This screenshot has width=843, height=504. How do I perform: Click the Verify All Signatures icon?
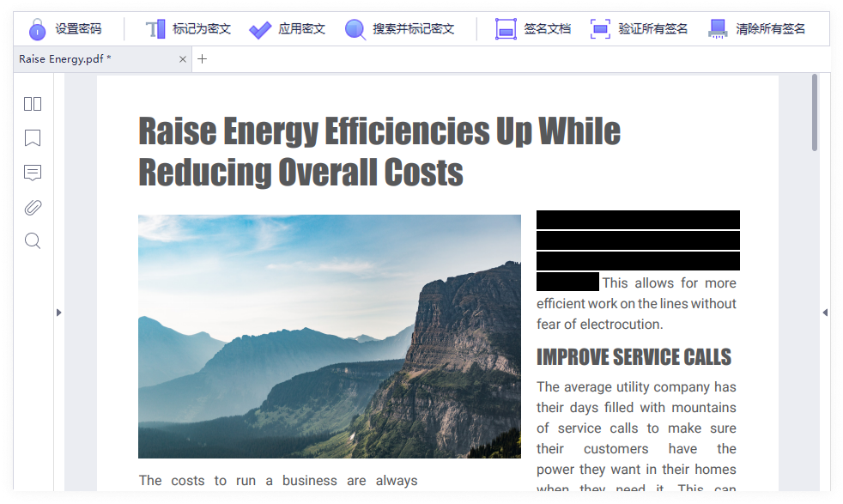click(601, 29)
